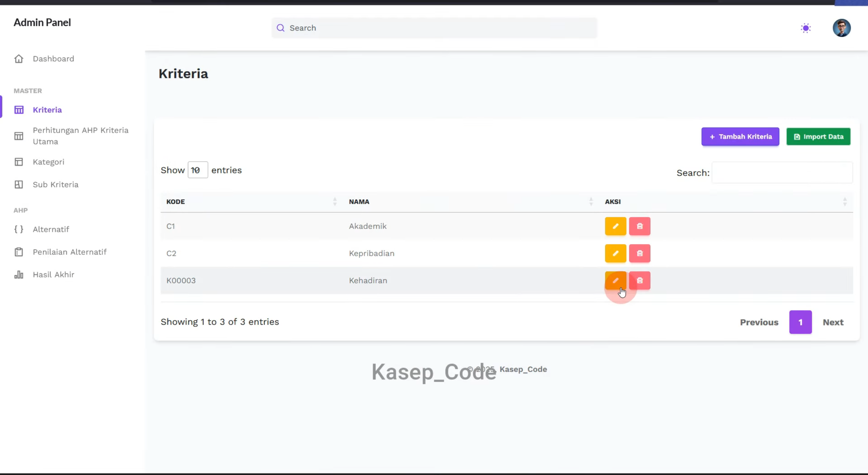This screenshot has height=475, width=868.
Task: Go to Previous page of table
Action: coord(759,322)
